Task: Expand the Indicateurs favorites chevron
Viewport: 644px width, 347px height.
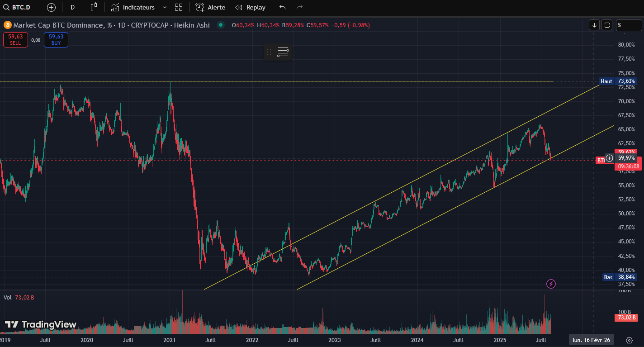Action: point(165,7)
